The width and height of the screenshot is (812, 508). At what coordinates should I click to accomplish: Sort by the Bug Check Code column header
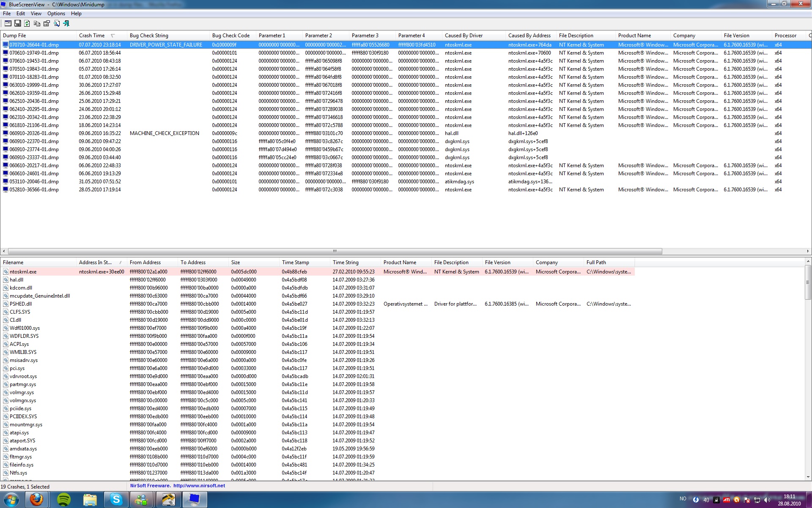coord(233,36)
